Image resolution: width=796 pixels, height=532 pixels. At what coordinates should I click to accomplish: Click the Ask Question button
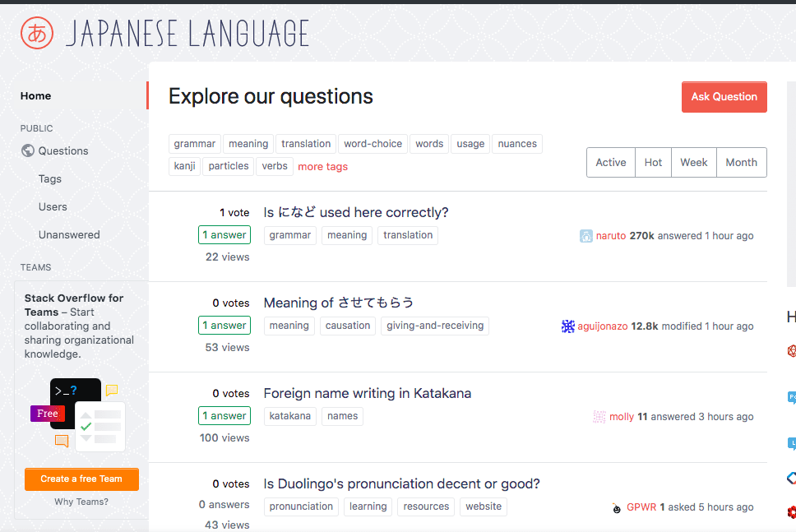724,96
